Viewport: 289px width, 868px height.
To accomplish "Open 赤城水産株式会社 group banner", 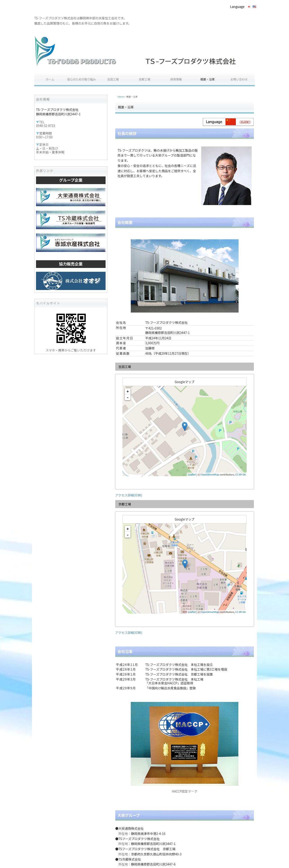I will pyautogui.click(x=71, y=243).
